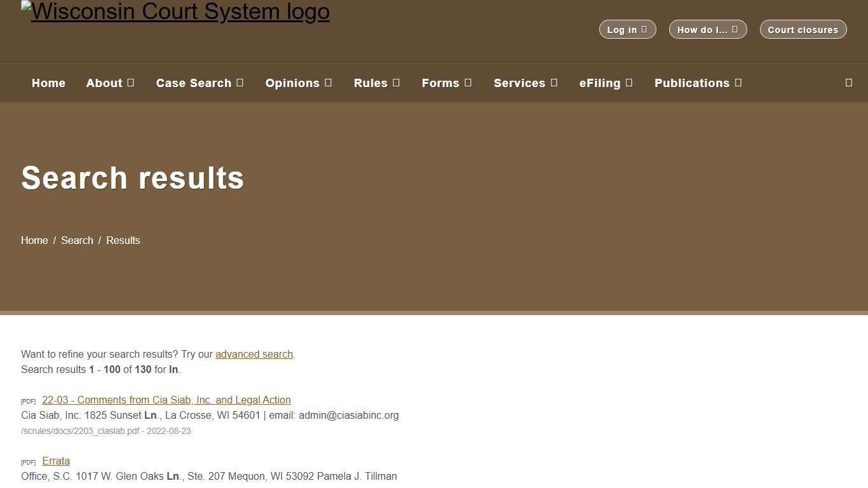Follow the Errata document link
Image resolution: width=868 pixels, height=488 pixels.
56,461
